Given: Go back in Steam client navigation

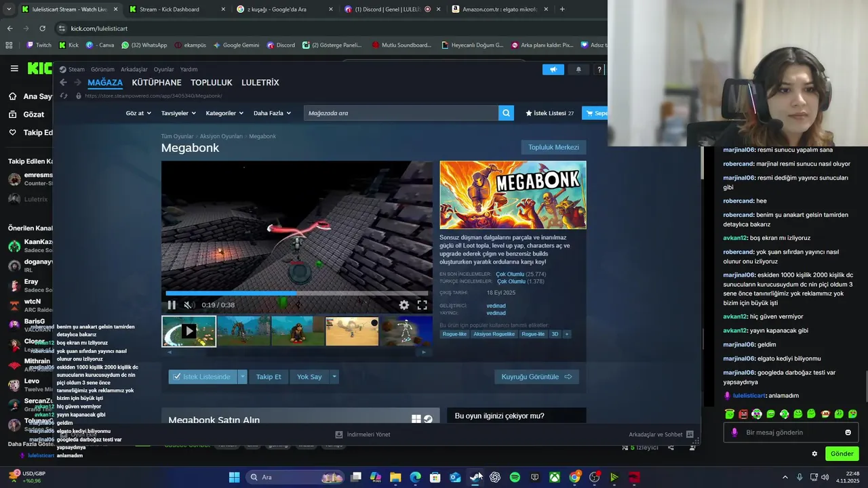Looking at the screenshot, I should coord(63,82).
